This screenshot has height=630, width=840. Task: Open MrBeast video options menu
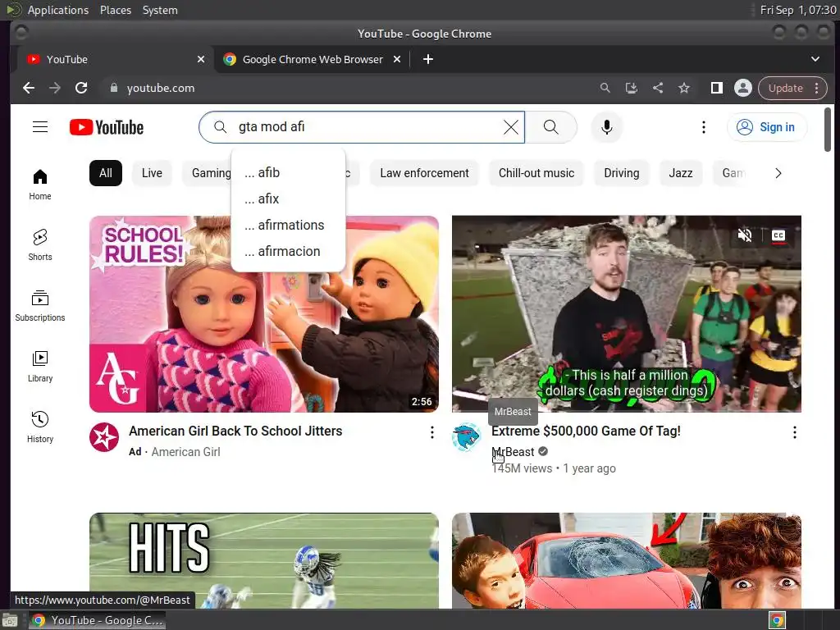(x=794, y=432)
